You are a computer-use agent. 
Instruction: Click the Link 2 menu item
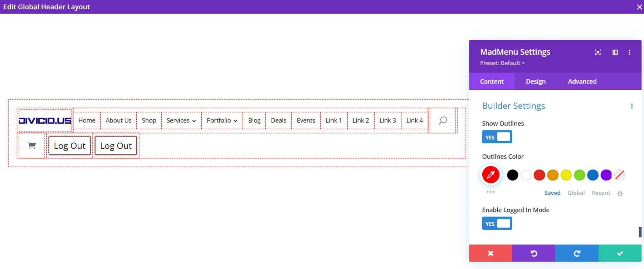[x=361, y=120]
